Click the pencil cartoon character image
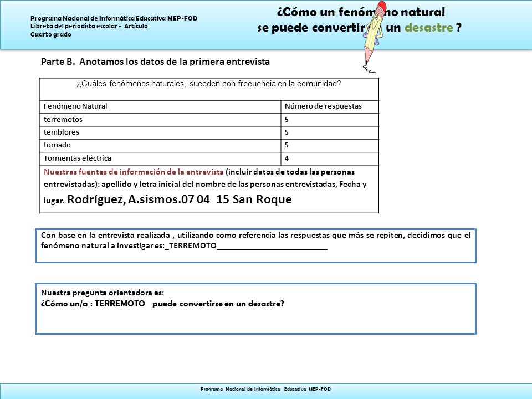This screenshot has height=399, width=532. click(x=374, y=37)
